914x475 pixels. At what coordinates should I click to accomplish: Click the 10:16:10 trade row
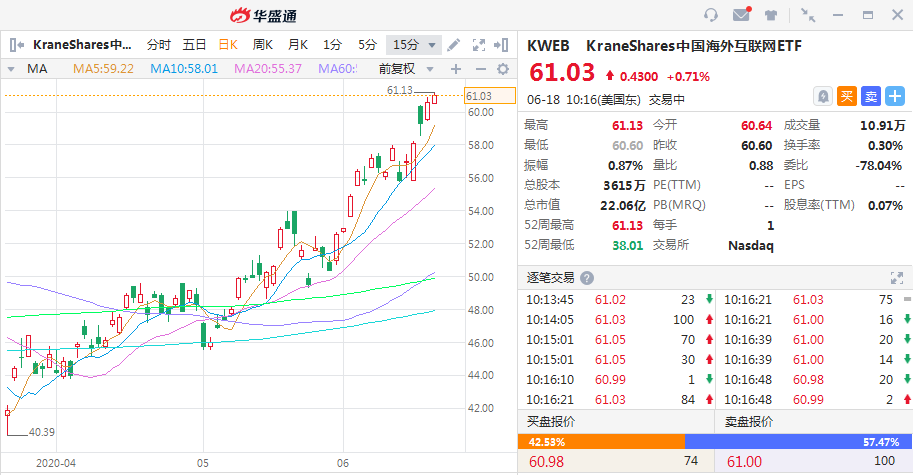pos(616,379)
